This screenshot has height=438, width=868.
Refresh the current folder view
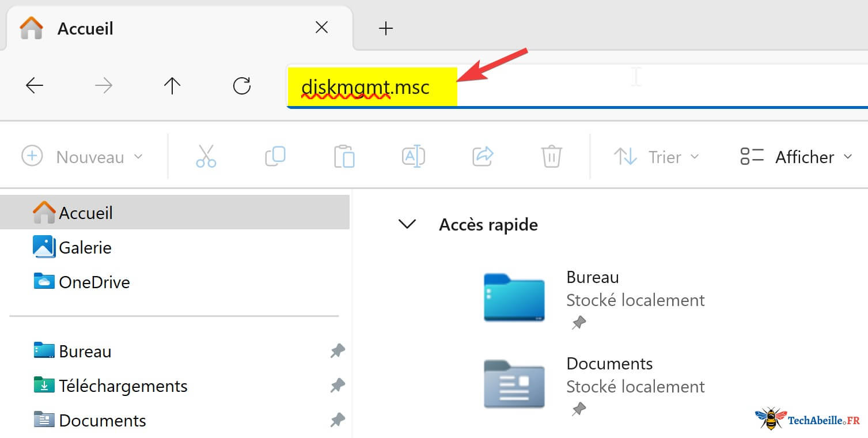tap(241, 86)
